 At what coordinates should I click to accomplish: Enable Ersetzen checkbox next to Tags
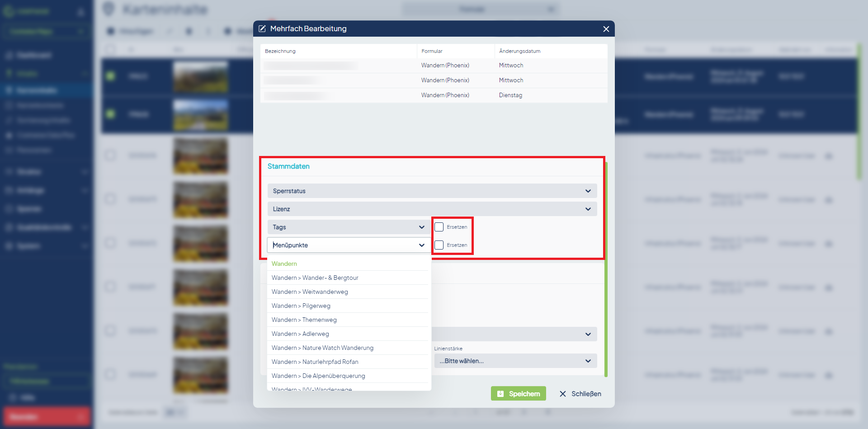[x=439, y=227]
